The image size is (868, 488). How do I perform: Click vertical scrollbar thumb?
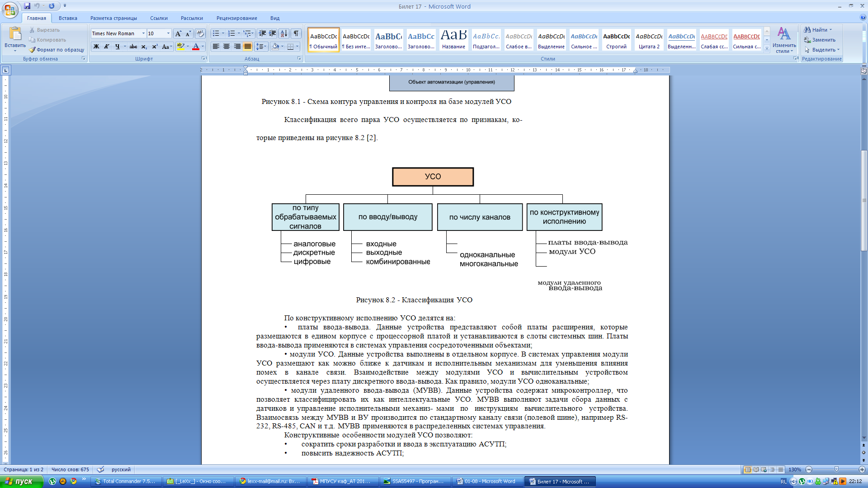tap(864, 200)
